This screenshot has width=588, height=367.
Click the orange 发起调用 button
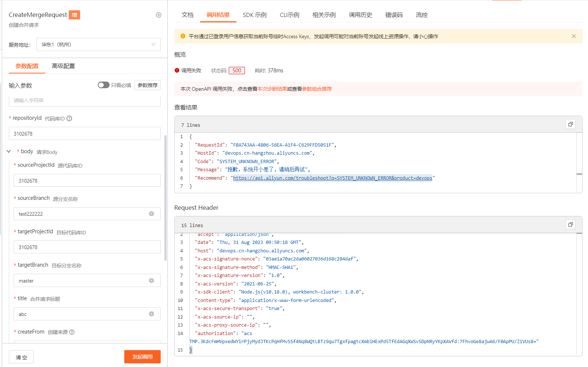pyautogui.click(x=142, y=357)
